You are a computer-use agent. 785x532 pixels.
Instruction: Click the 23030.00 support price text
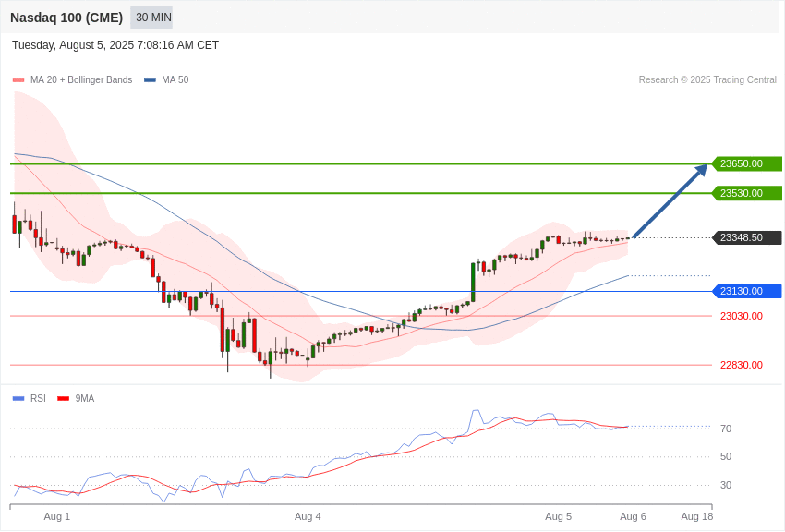[742, 316]
